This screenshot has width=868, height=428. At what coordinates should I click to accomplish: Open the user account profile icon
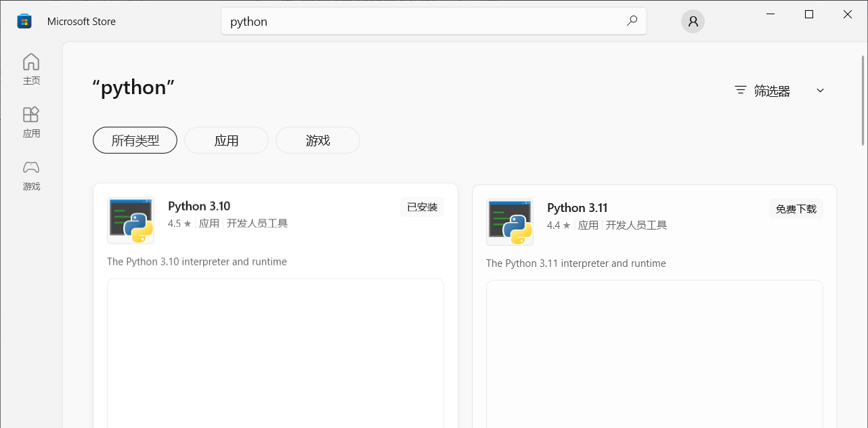(x=693, y=22)
